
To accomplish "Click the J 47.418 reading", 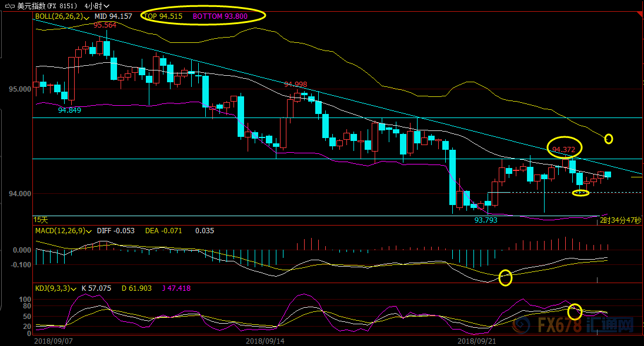I will coord(176,288).
